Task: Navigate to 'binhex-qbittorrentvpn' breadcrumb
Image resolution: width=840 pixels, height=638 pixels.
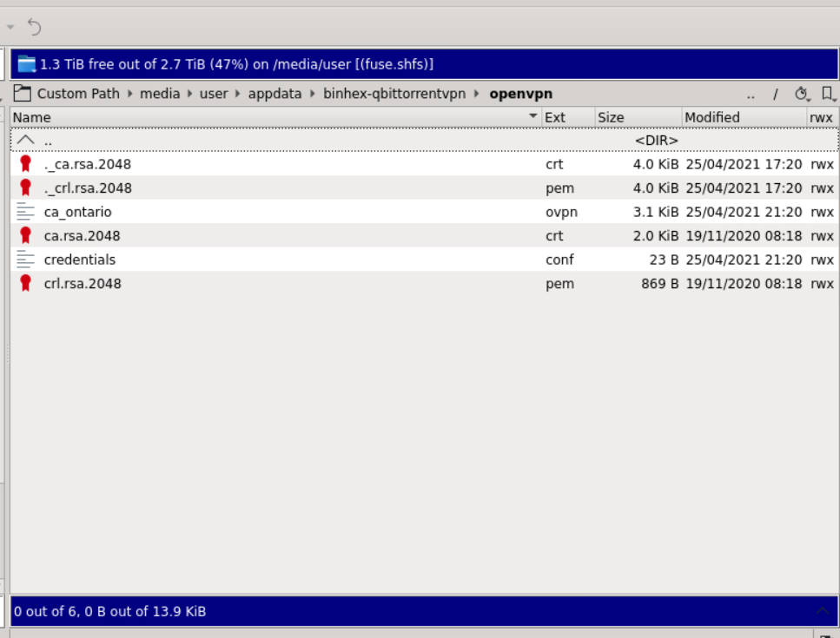Action: [394, 94]
